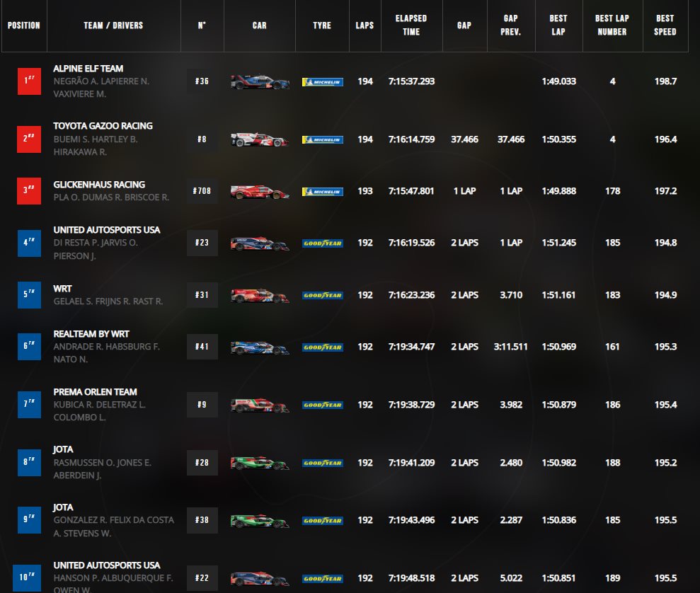
Task: Open PREMA ORLEN TEAM team name
Action: [95, 392]
